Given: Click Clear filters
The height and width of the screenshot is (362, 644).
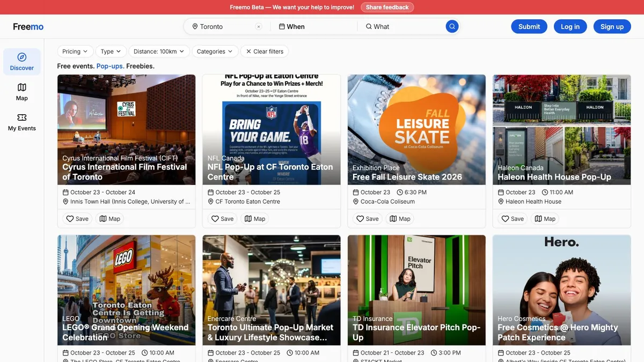Looking at the screenshot, I should [265, 51].
